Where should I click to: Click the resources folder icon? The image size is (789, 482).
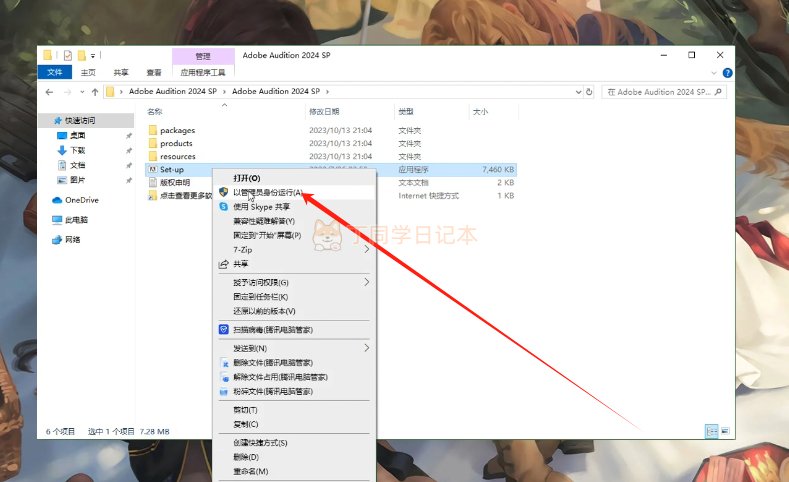[x=153, y=156]
